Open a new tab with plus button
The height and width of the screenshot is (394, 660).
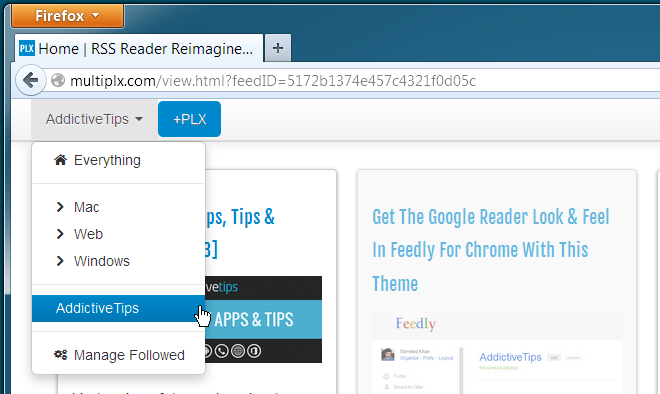tap(278, 48)
